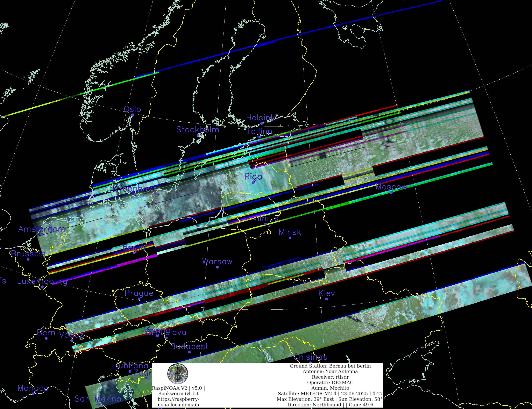This screenshot has height=409, width=532.
Task: Click the Tallinn city label
Action: tap(260, 131)
